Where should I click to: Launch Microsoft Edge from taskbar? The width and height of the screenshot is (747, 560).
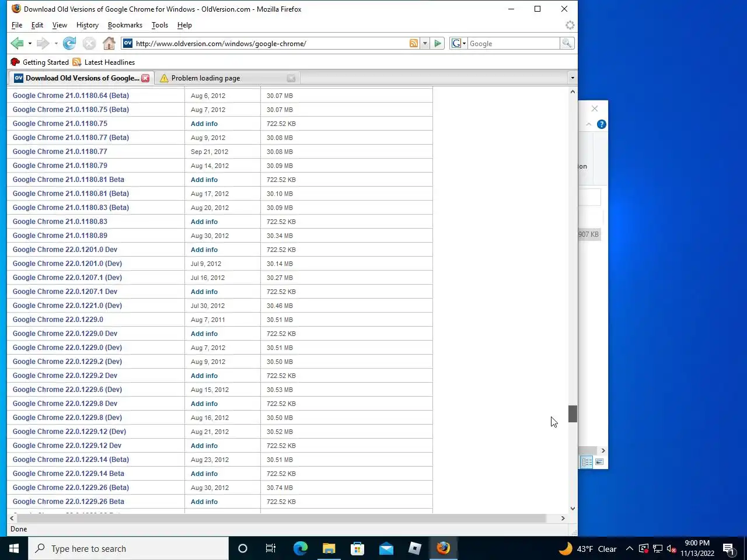pos(300,548)
